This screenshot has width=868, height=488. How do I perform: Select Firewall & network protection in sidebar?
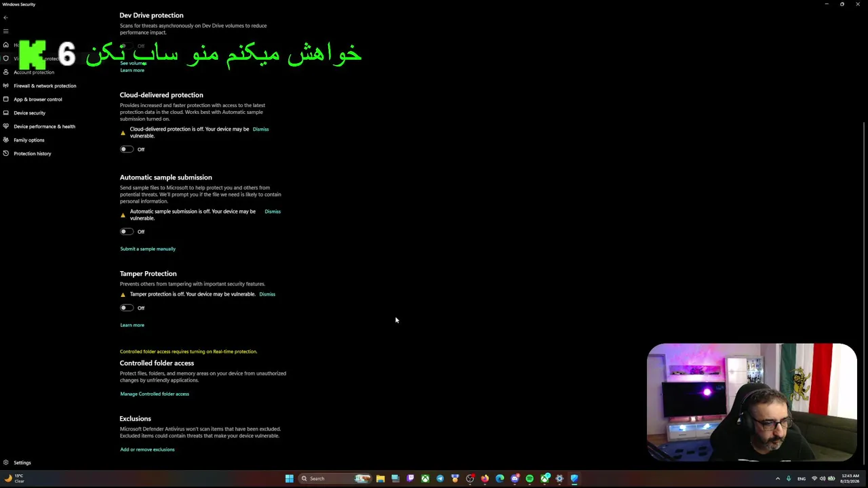(45, 85)
